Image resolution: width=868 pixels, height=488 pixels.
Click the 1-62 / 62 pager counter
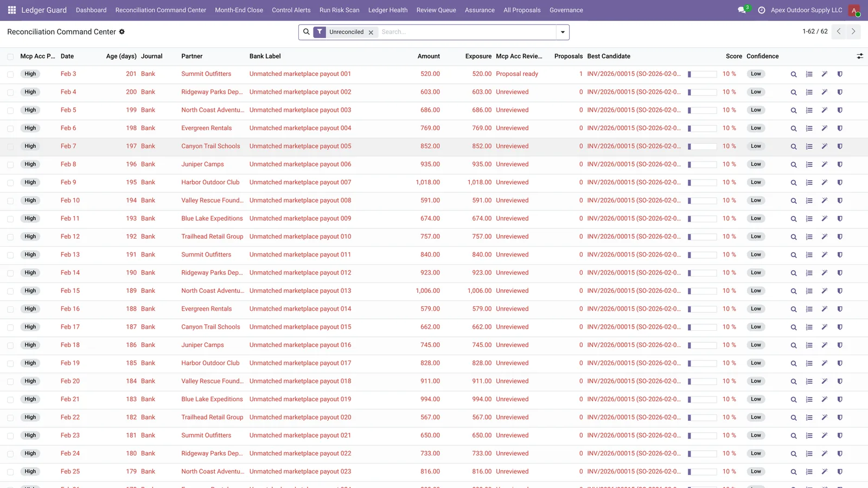(815, 31)
